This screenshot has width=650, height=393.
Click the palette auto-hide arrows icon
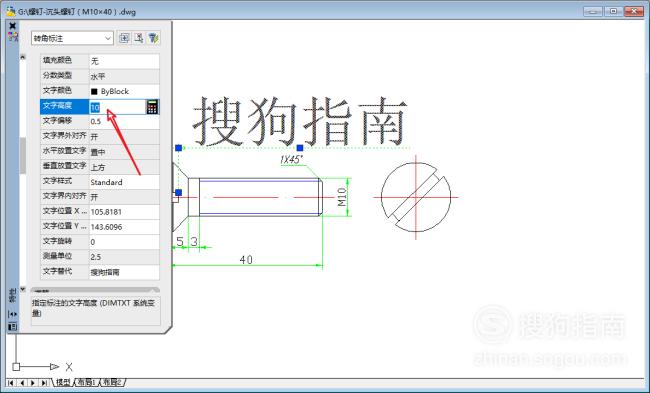coord(13,314)
